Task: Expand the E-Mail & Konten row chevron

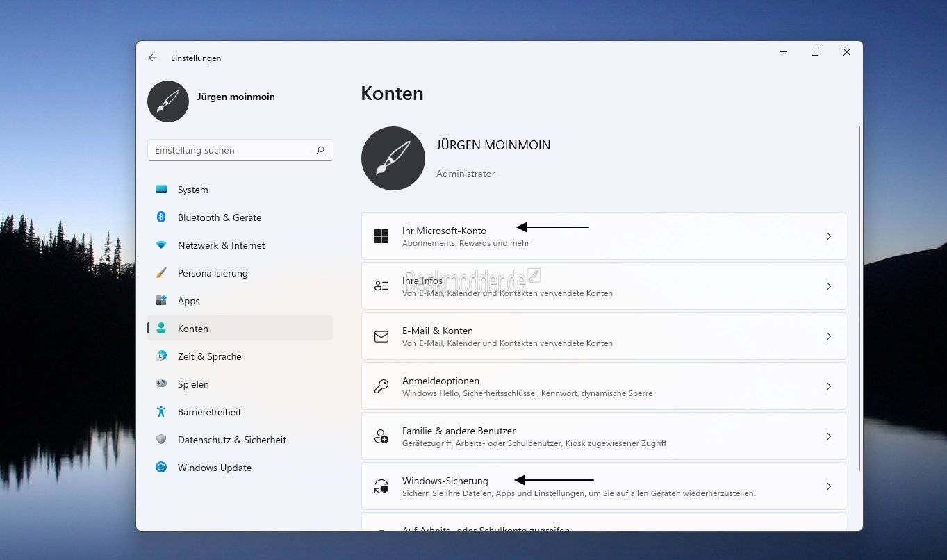Action: tap(828, 336)
